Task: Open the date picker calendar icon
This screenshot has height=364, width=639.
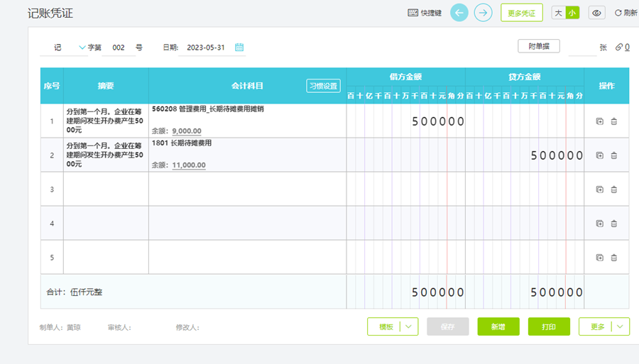Action: [239, 48]
